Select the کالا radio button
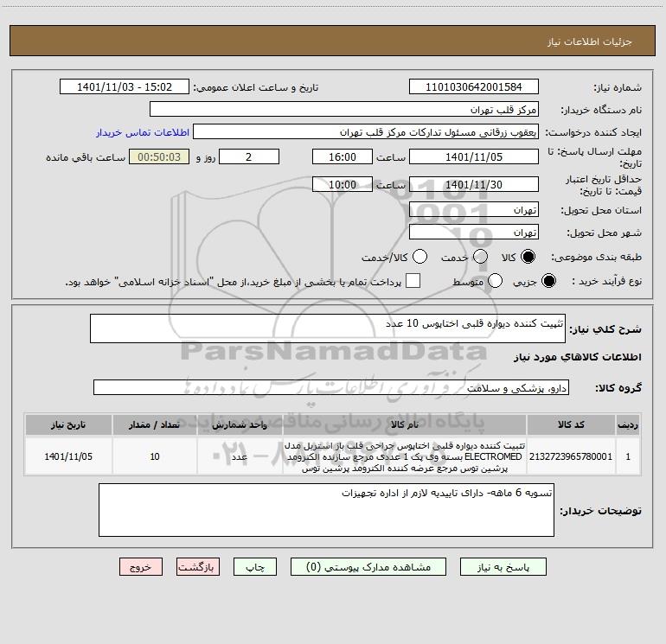666x644 pixels. click(x=528, y=257)
